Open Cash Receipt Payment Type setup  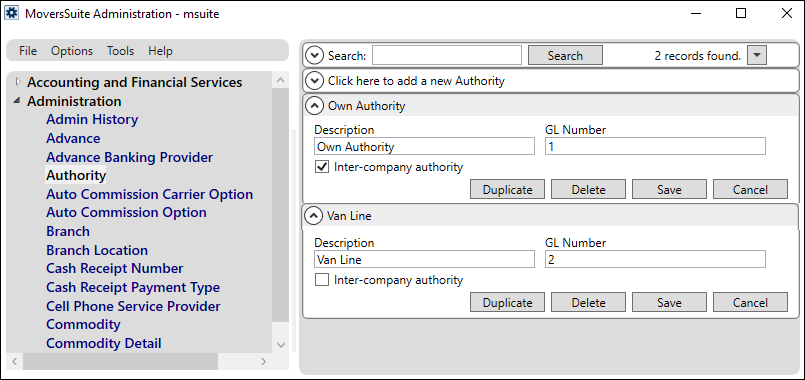(133, 287)
